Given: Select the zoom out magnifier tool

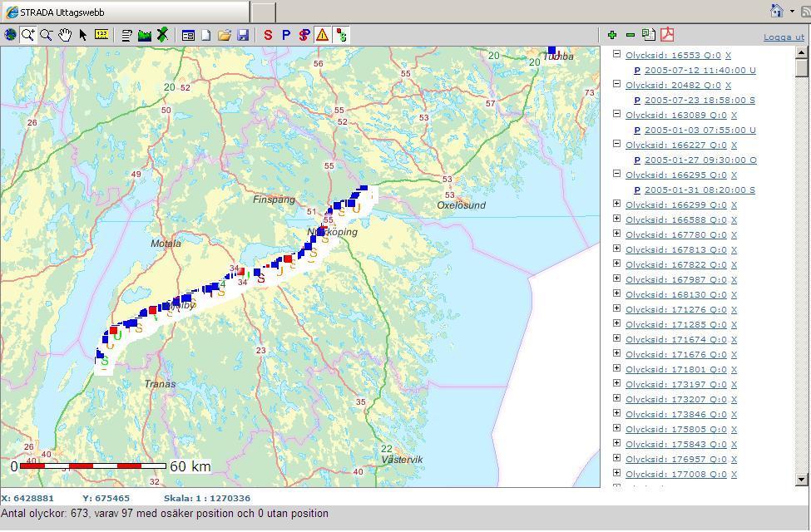Looking at the screenshot, I should (47, 35).
